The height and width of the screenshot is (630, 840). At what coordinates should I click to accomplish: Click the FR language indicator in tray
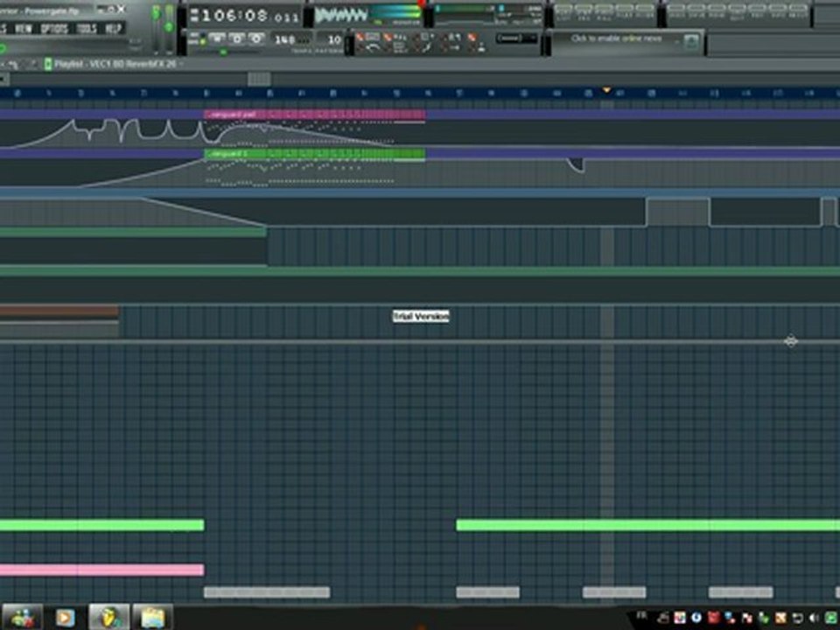click(642, 615)
